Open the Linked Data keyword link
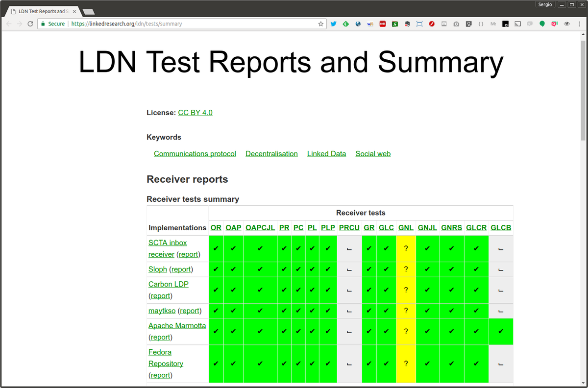The image size is (588, 388). click(326, 154)
